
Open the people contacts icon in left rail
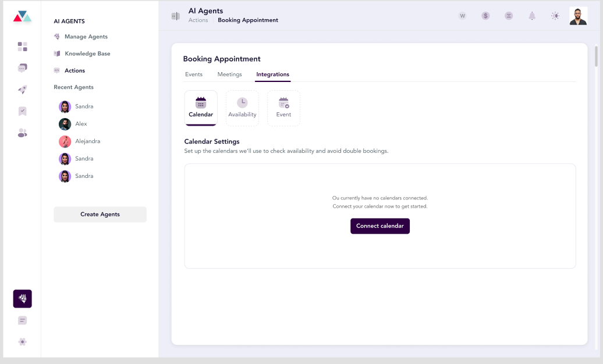(x=22, y=133)
